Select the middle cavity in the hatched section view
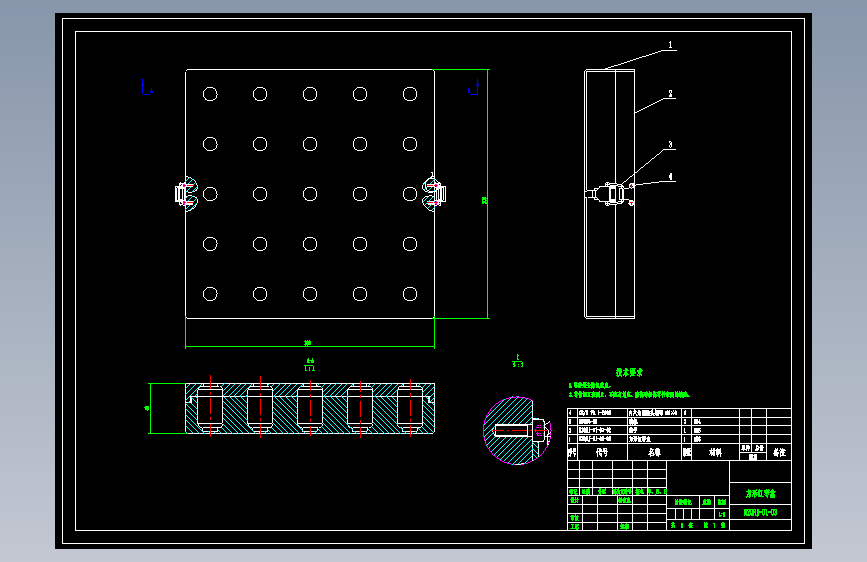Viewport: 867px width, 562px height. pos(310,408)
